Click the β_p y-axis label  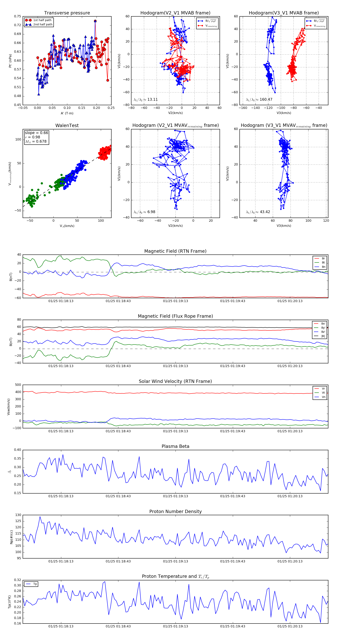coord(10,471)
